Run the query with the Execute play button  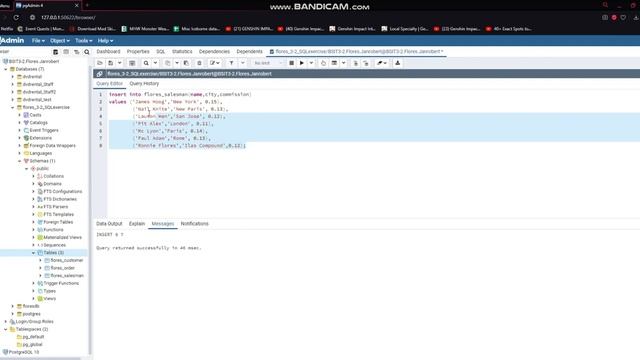point(302,63)
